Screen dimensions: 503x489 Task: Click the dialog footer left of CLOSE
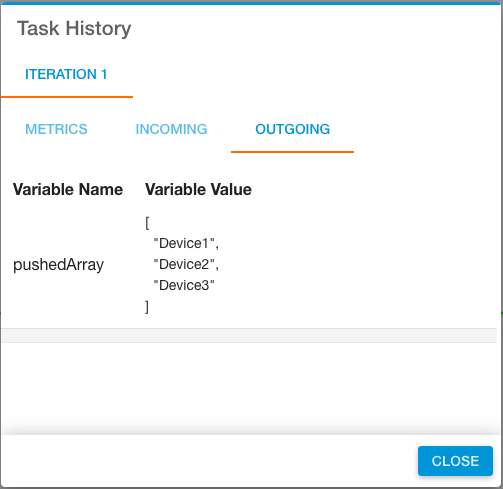pyautogui.click(x=209, y=461)
